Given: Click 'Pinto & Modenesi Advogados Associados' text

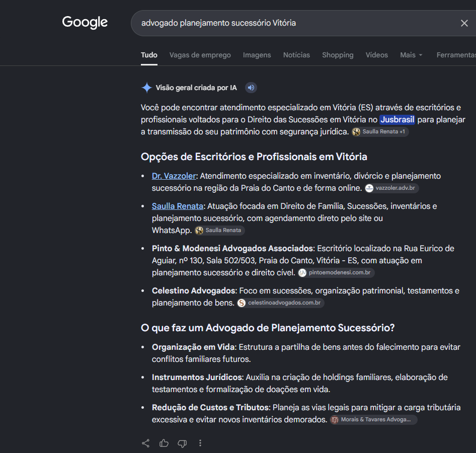Looking at the screenshot, I should click(x=232, y=248).
